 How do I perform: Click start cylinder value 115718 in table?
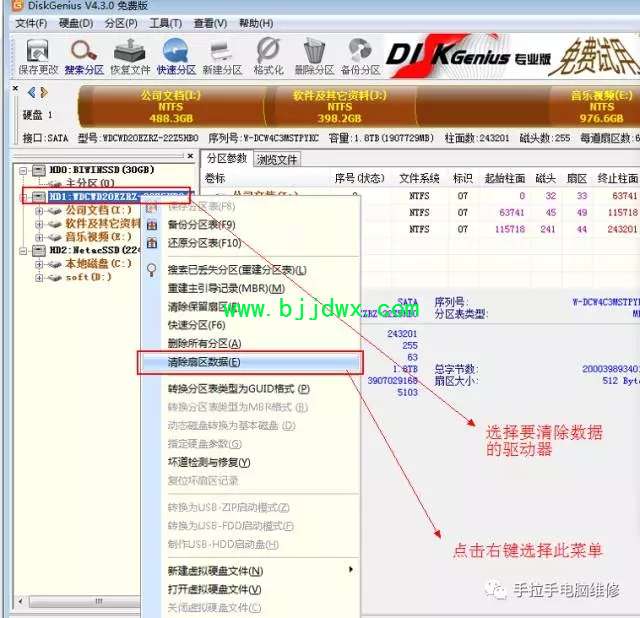point(510,229)
